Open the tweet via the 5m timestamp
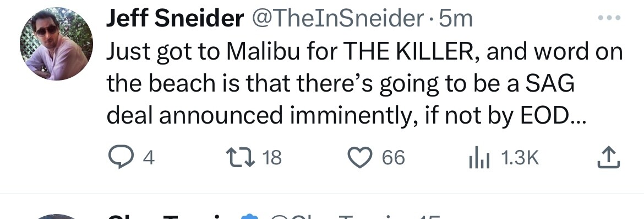Image resolution: width=644 pixels, height=219 pixels. 456,19
